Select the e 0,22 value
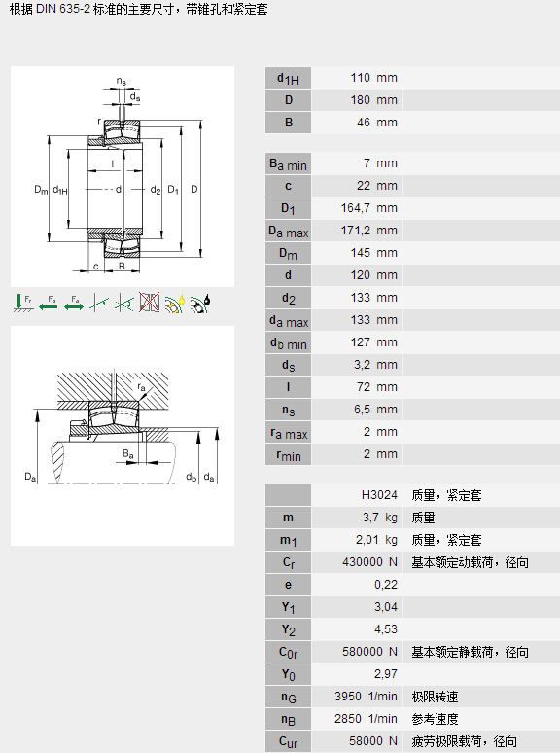 (386, 585)
